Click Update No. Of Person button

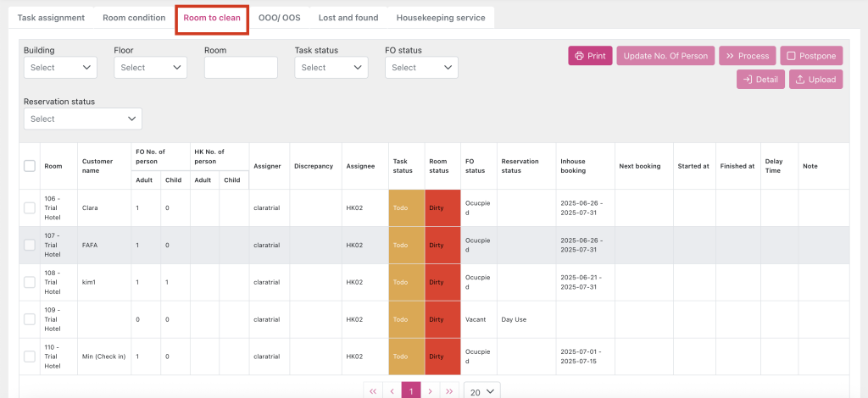[665, 56]
